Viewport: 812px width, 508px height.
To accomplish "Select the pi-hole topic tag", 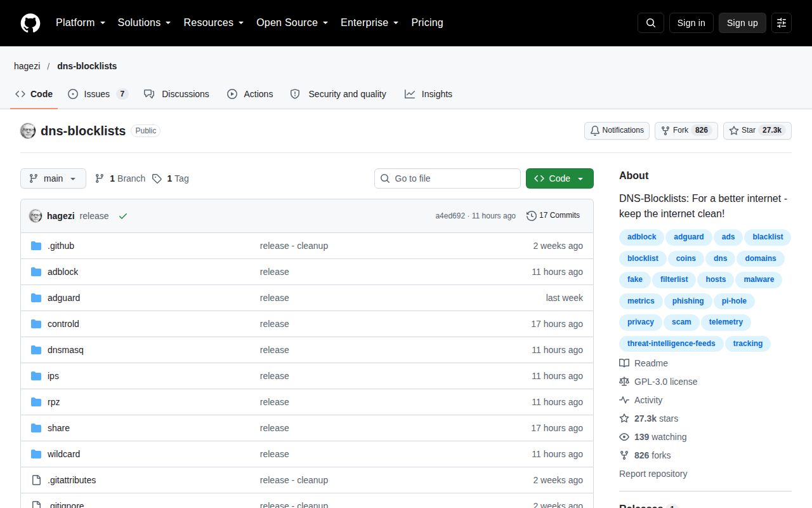I will (734, 301).
